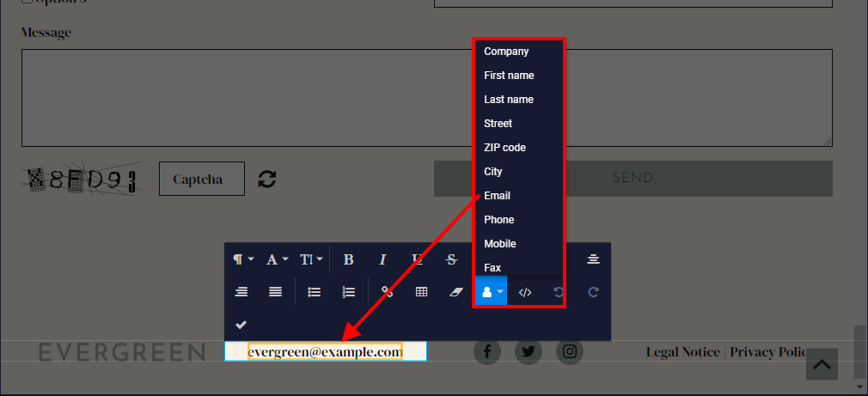Screen dimensions: 868x396
Task: Apply strikethrough formatting
Action: tap(452, 259)
